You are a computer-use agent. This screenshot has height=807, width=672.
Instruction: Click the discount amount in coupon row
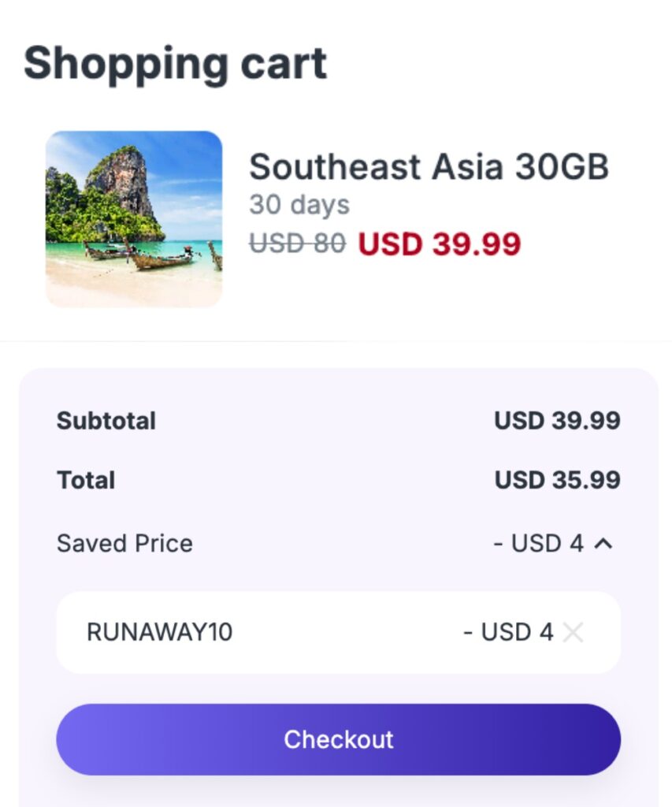point(508,632)
